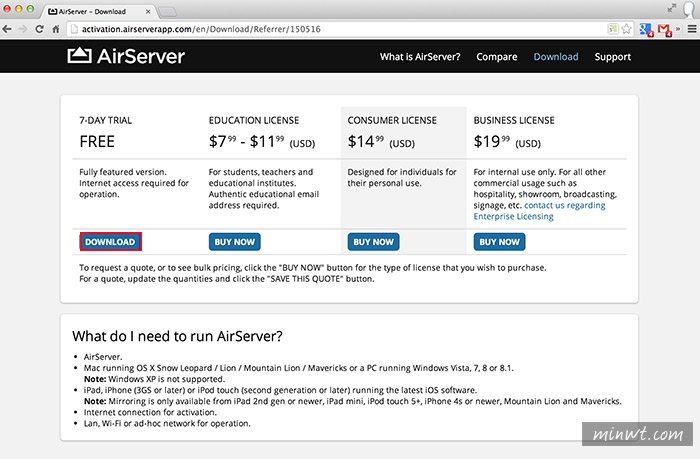Viewport: 700px width, 459px height.
Task: Click BUY NOW under Consumer License
Action: 373,242
